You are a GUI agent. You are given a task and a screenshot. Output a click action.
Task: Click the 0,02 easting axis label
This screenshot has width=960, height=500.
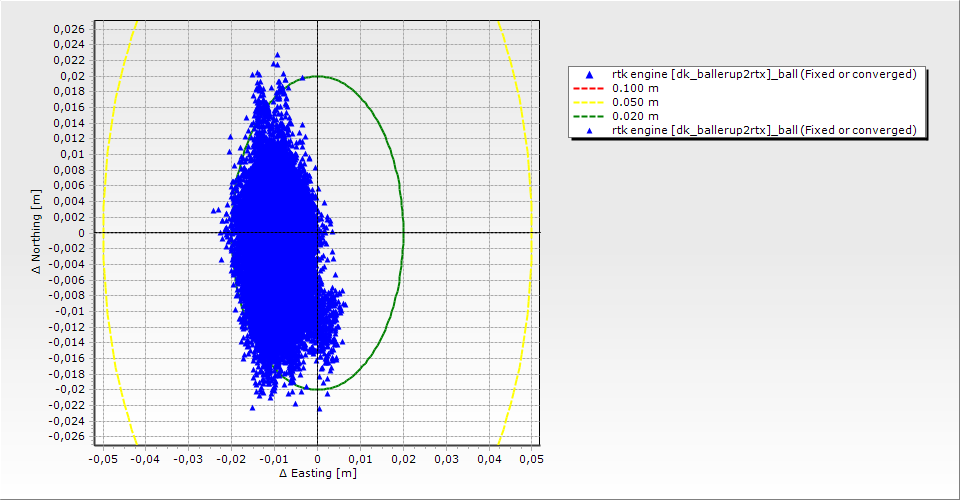(x=403, y=459)
